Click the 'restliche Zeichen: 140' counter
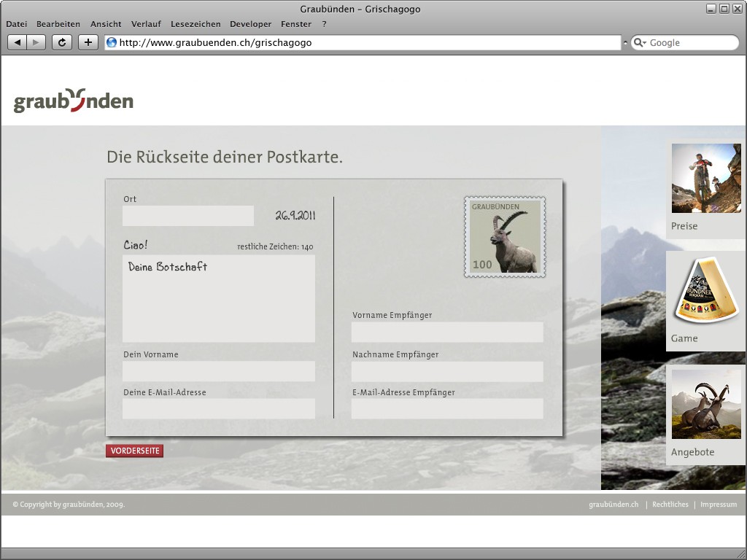The width and height of the screenshot is (747, 560). [x=275, y=246]
